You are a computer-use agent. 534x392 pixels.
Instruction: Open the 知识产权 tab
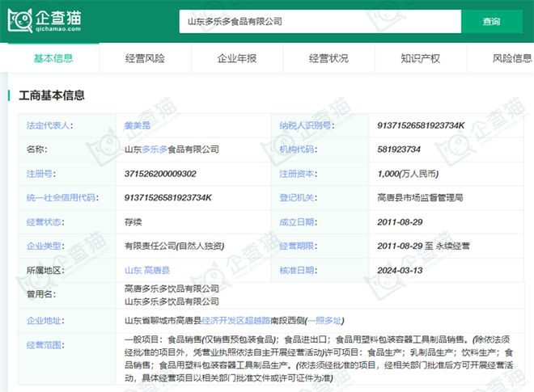click(420, 58)
